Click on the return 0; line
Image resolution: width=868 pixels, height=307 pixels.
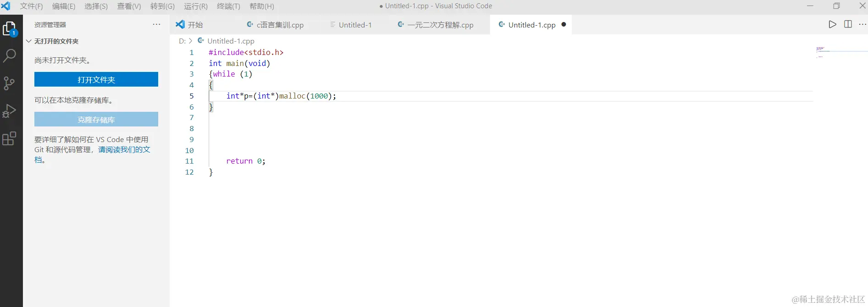(246, 161)
